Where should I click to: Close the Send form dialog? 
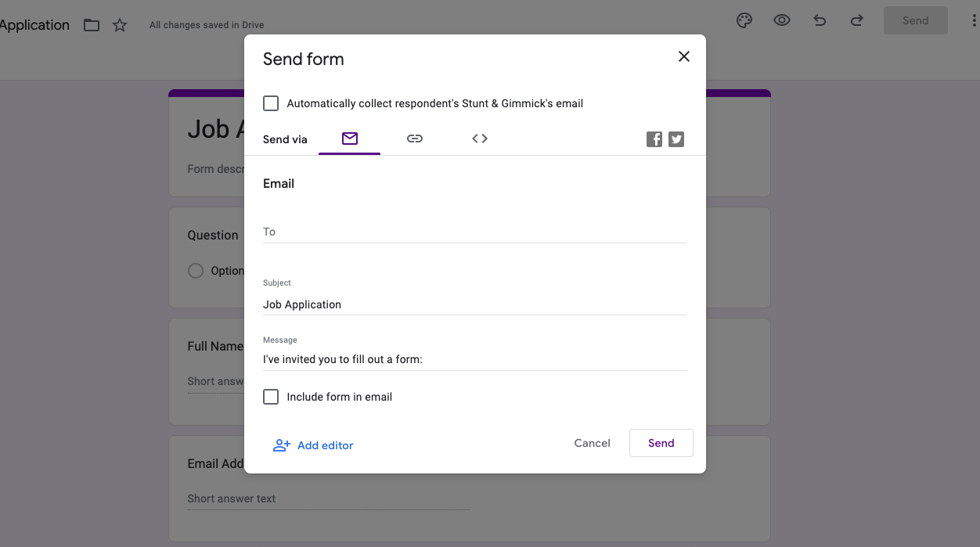684,56
